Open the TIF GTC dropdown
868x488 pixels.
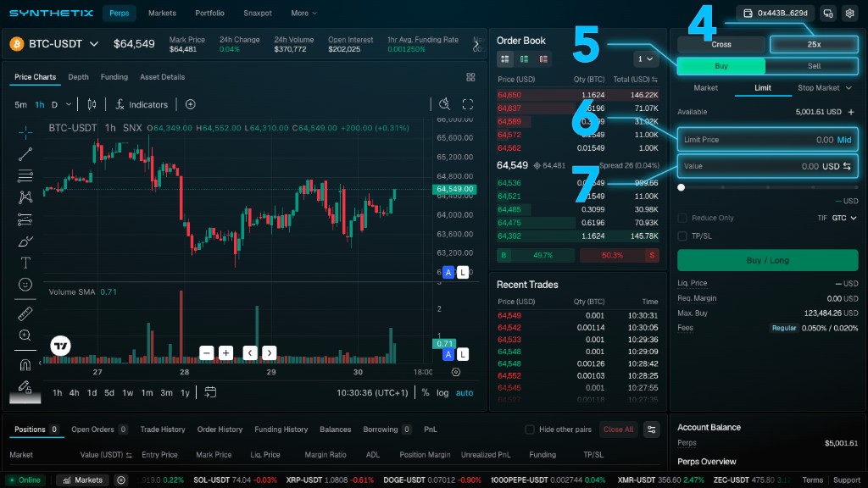point(844,218)
